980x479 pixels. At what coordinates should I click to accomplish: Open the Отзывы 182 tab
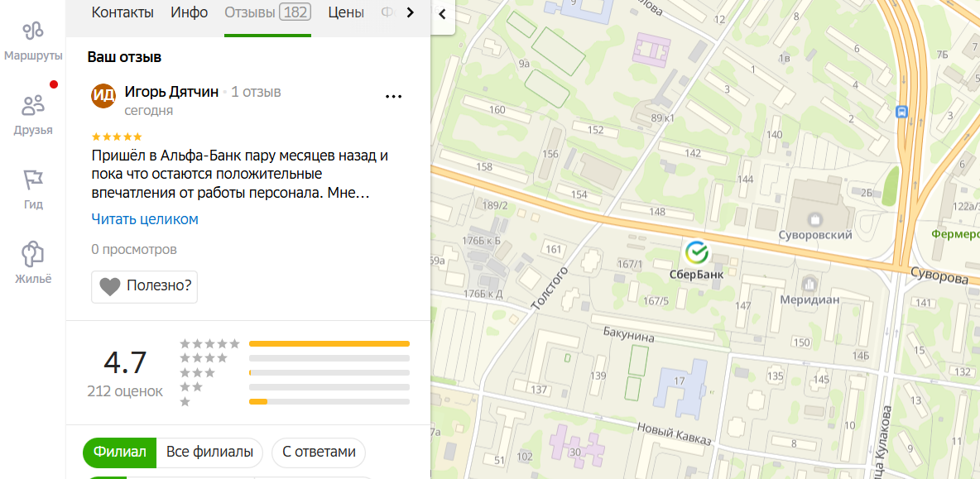(267, 12)
